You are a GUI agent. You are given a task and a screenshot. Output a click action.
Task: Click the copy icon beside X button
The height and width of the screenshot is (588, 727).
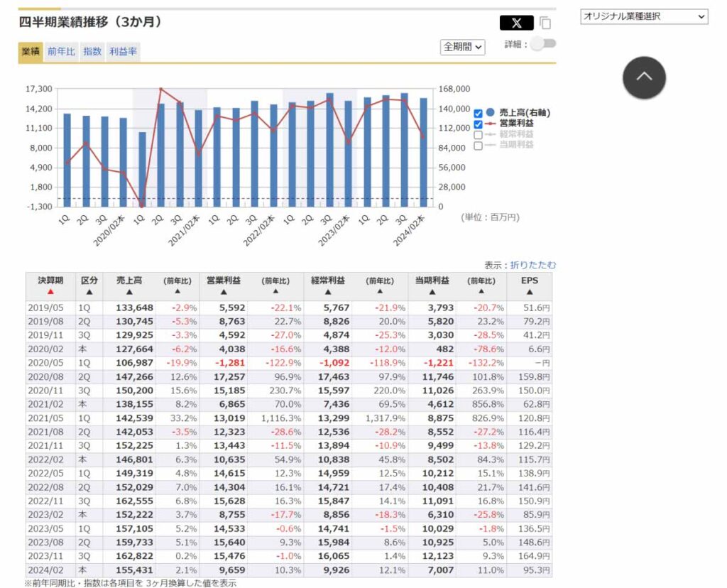tap(546, 23)
